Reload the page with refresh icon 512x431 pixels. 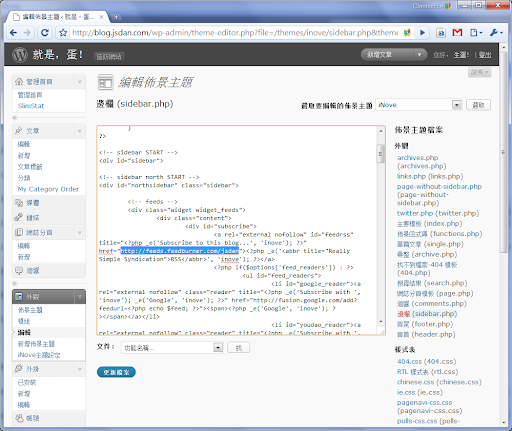45,33
